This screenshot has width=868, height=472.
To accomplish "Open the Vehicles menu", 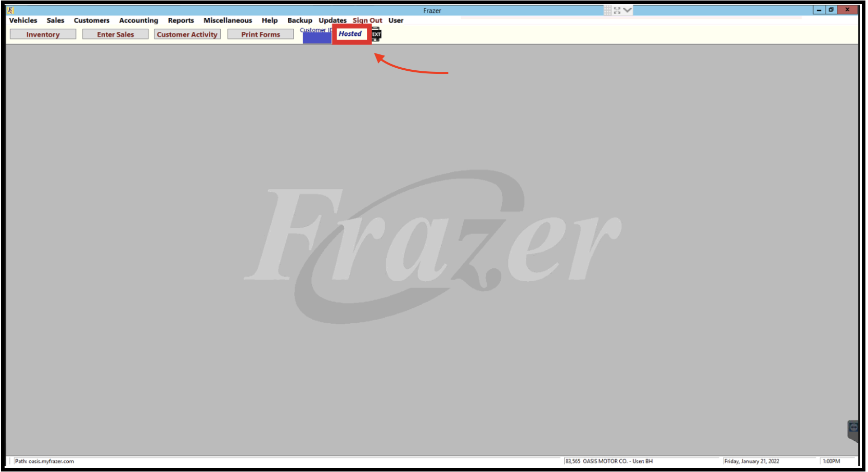I will click(x=23, y=21).
